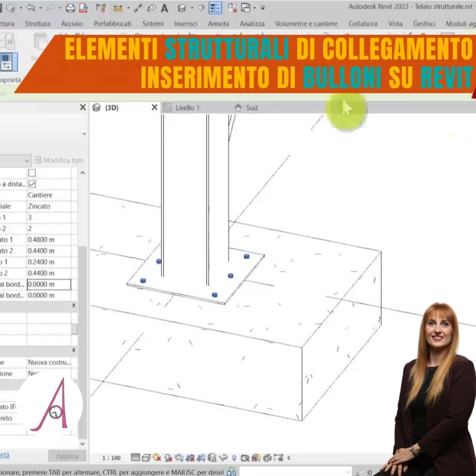476x476 pixels.
Task: Select the Text tool (letter A)
Action: pyautogui.click(x=164, y=8)
